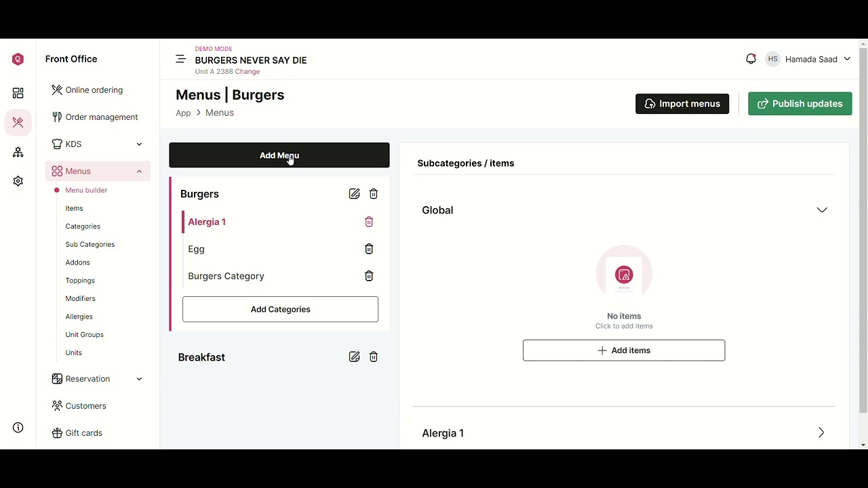
Task: Delete the Alergia 1 category
Action: (369, 222)
